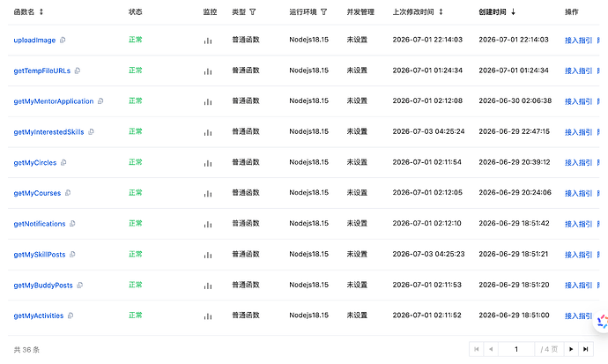This screenshot has width=608, height=364.
Task: Go to the previous page
Action: (491, 349)
